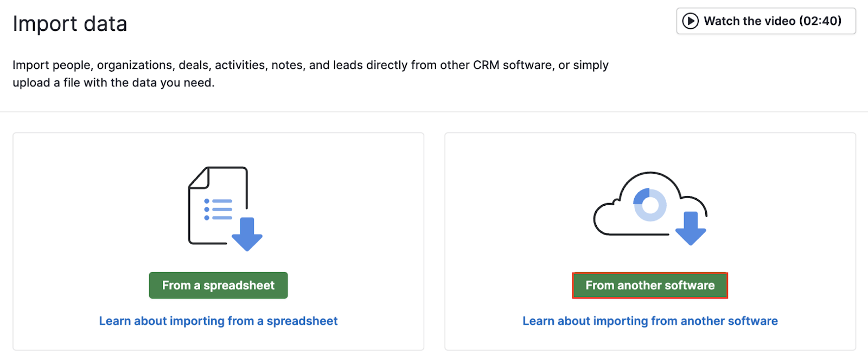868x361 pixels.
Task: Click blue download arrow beside document icon
Action: tap(247, 234)
